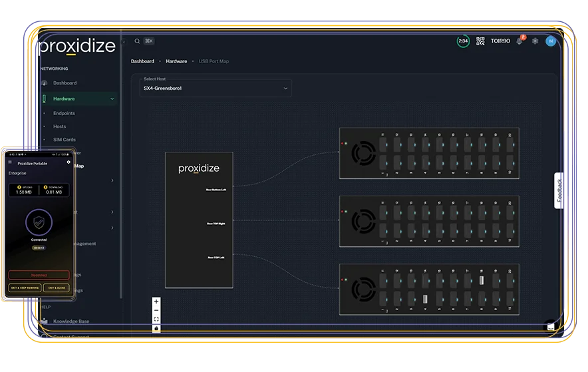Click the chat widget icon at bottom right
This screenshot has width=588, height=372.
pyautogui.click(x=551, y=325)
